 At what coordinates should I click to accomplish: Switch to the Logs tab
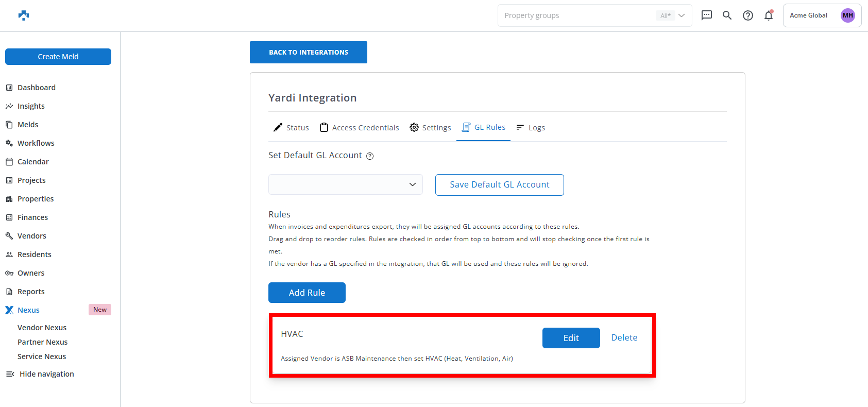(x=531, y=128)
